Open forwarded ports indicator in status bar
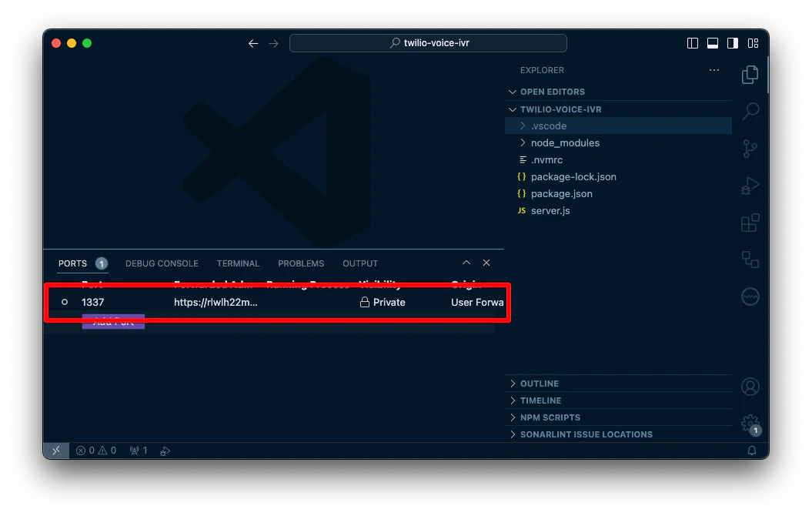Image resolution: width=812 pixels, height=516 pixels. click(x=139, y=451)
